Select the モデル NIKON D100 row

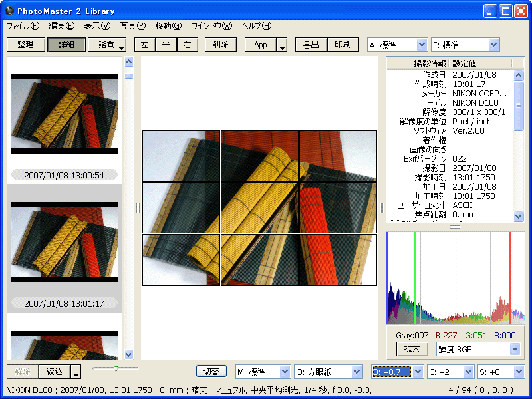[x=450, y=103]
